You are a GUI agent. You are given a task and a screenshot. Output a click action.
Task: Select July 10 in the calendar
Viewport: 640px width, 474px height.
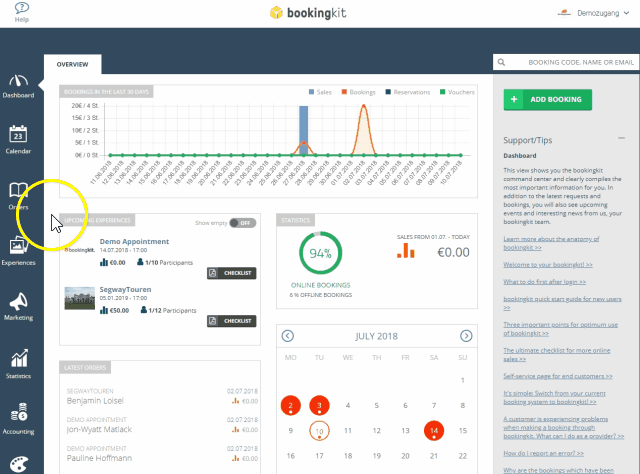[x=319, y=431]
